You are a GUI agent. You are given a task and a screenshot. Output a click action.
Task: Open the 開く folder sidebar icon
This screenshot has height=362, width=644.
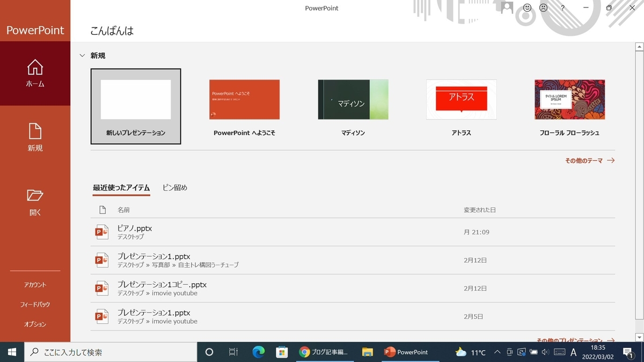[35, 202]
